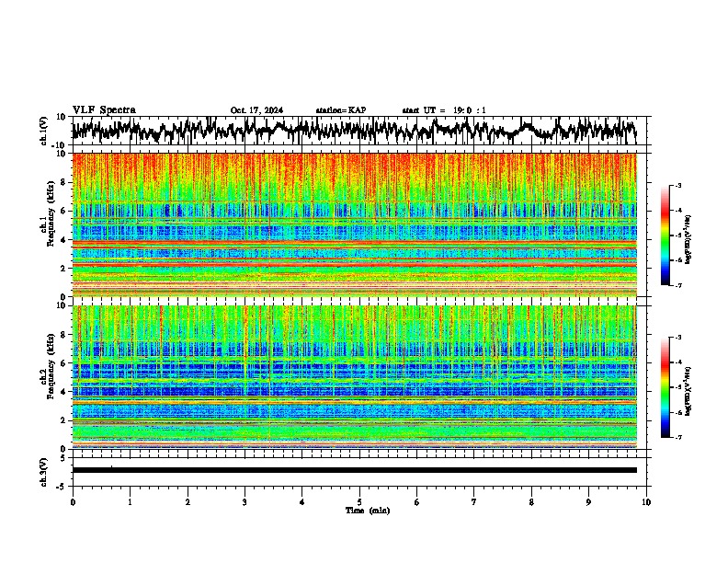This screenshot has width=728, height=563.
Task: Click the '8' kHz tick on ch.1 axis
Action: click(x=63, y=182)
